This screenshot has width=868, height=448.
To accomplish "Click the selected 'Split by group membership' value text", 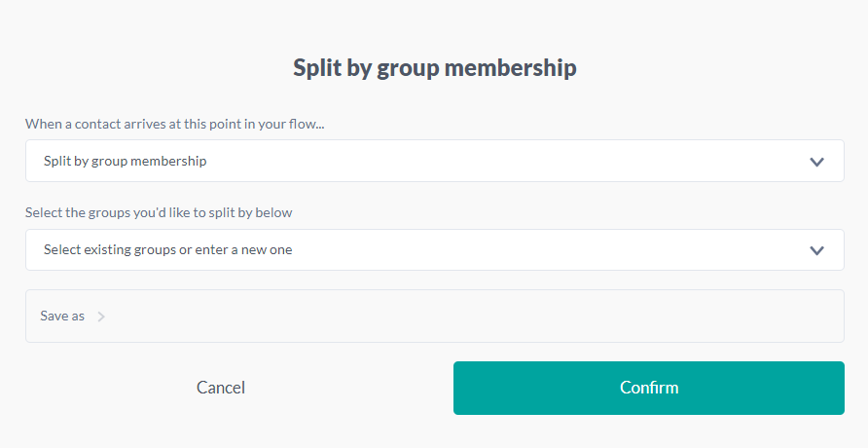I will (x=125, y=161).
